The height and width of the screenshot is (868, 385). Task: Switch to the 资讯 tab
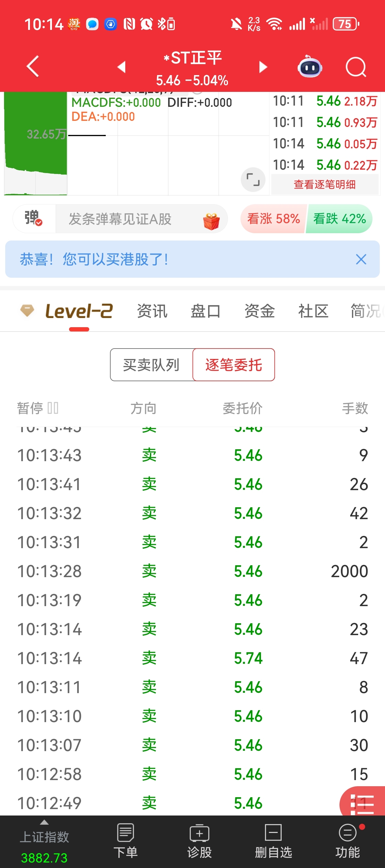pos(152,311)
